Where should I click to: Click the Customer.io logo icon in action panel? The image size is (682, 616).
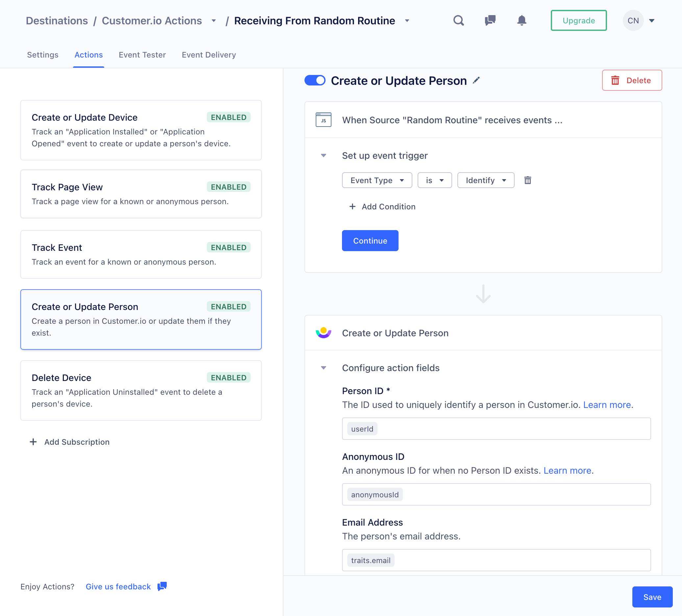pyautogui.click(x=324, y=333)
